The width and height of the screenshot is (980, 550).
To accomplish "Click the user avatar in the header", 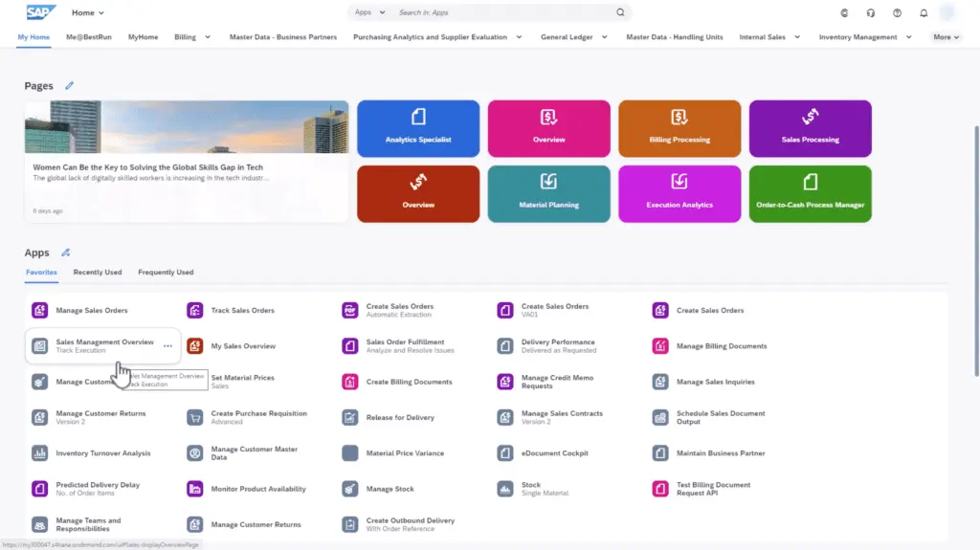I will click(x=948, y=12).
